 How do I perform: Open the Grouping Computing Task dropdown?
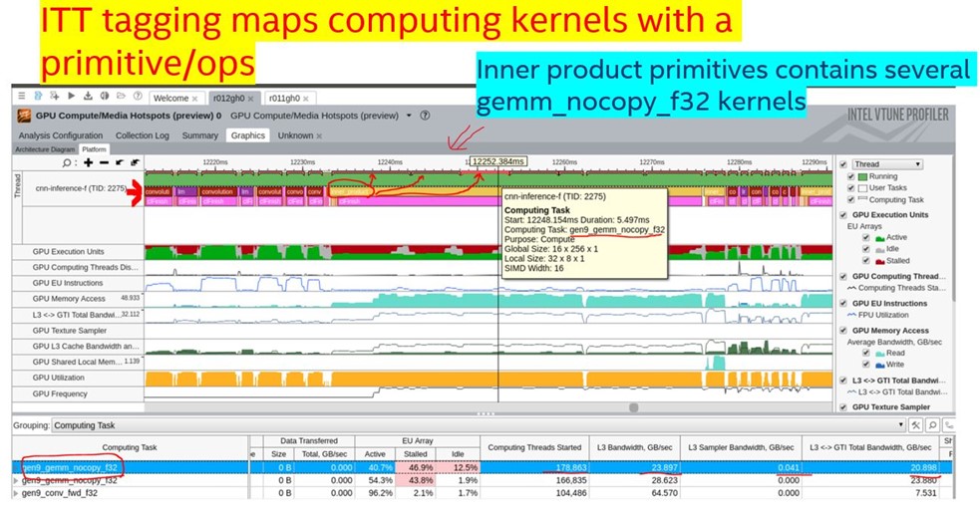click(x=479, y=425)
